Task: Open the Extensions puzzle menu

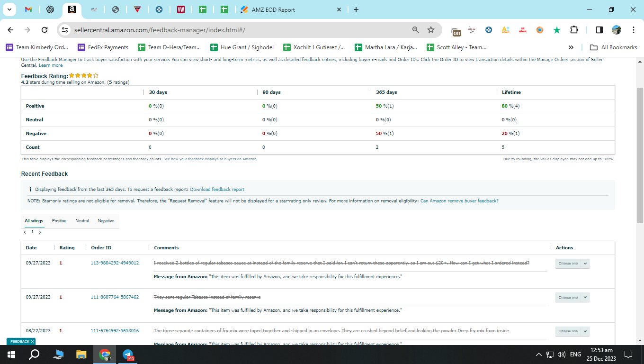Action: click(x=574, y=30)
